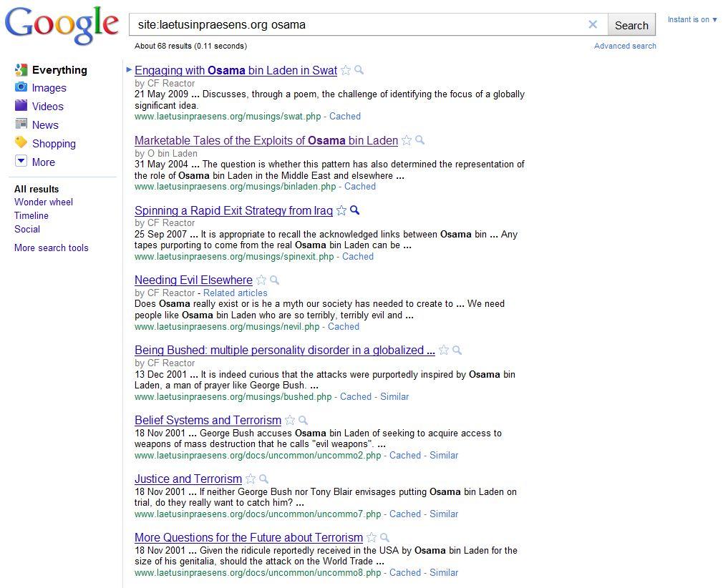Clear the search query using the X icon

593,24
